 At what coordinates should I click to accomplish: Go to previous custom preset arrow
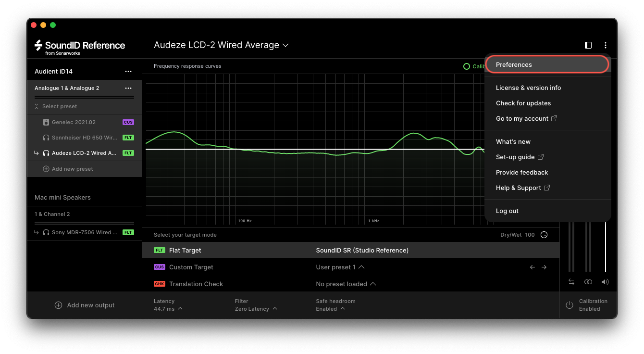click(532, 267)
